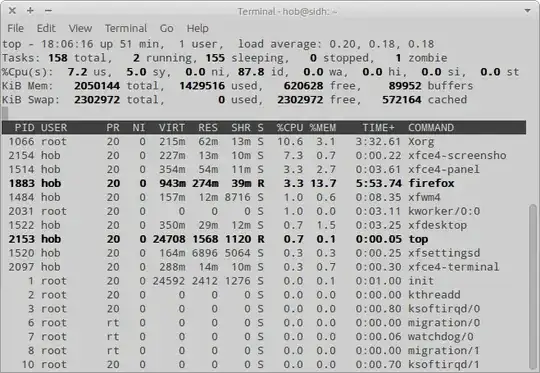Click the terminal vertical scrollbar
540x373 pixels.
(x=533, y=287)
